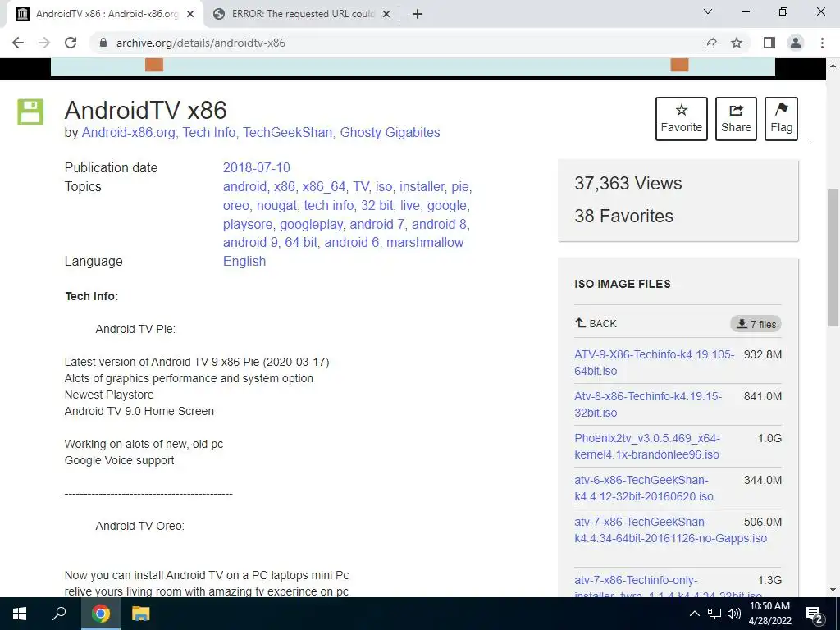
Task: Open the Chrome profile avatar
Action: point(796,43)
